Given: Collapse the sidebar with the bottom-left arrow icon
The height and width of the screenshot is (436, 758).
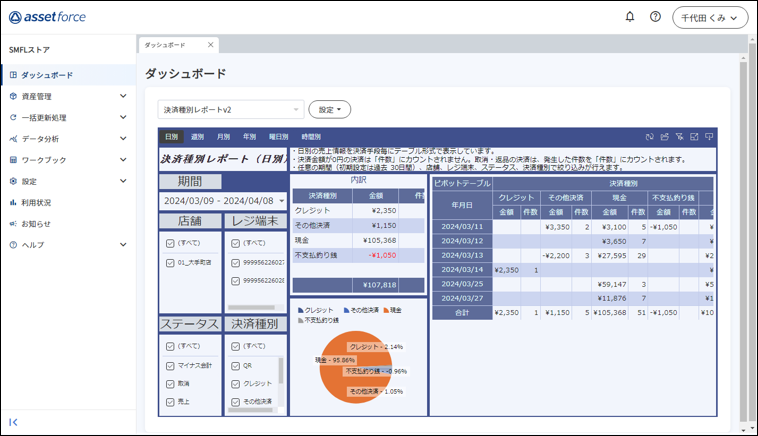Looking at the screenshot, I should [13, 423].
